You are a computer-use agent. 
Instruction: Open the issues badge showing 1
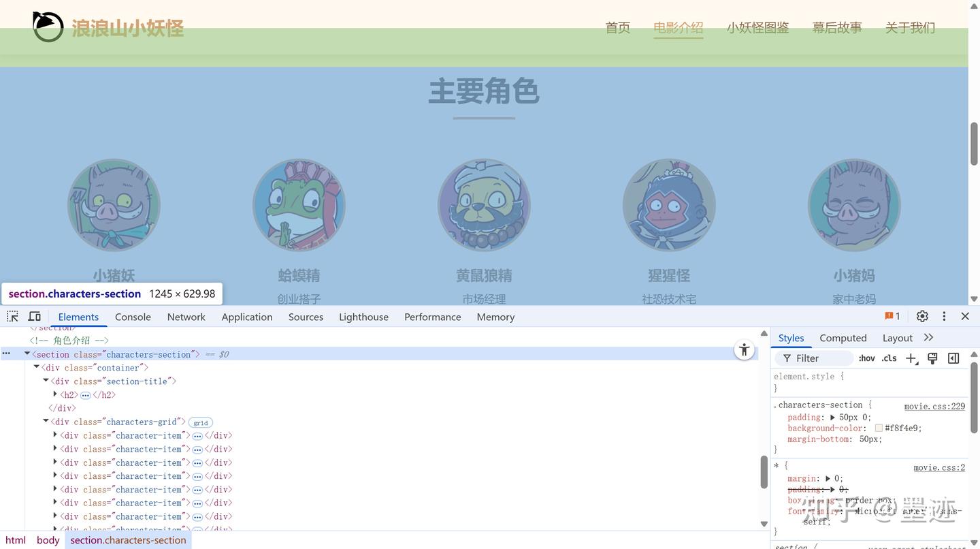click(892, 316)
